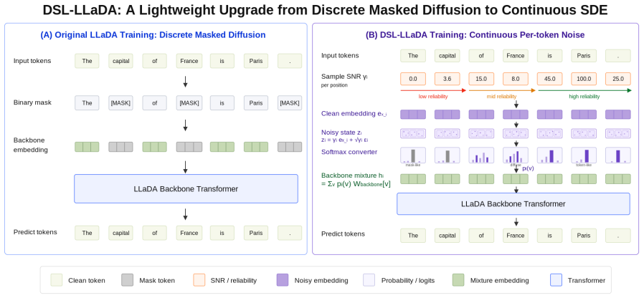Click the gray Mask token legend swatch

(128, 280)
